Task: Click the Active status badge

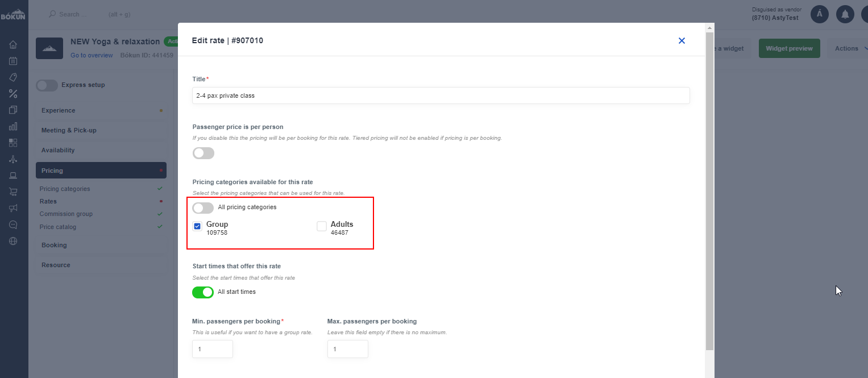Action: pos(171,41)
